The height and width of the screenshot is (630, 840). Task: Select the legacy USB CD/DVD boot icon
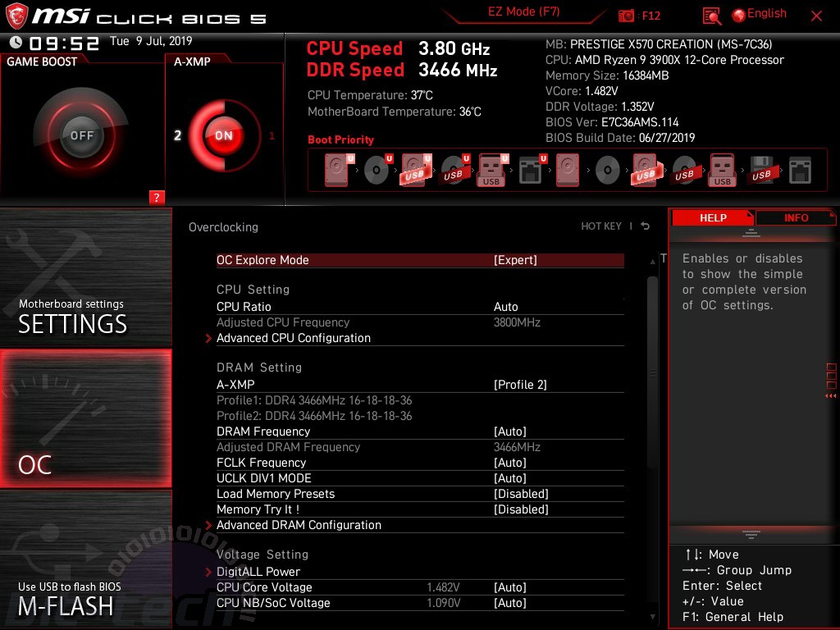pyautogui.click(x=685, y=170)
